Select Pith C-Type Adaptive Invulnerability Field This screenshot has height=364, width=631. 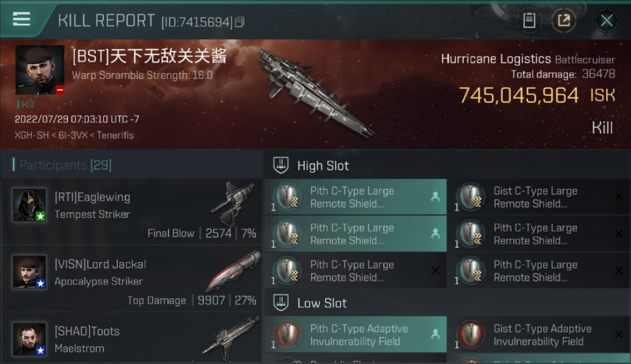(x=356, y=334)
